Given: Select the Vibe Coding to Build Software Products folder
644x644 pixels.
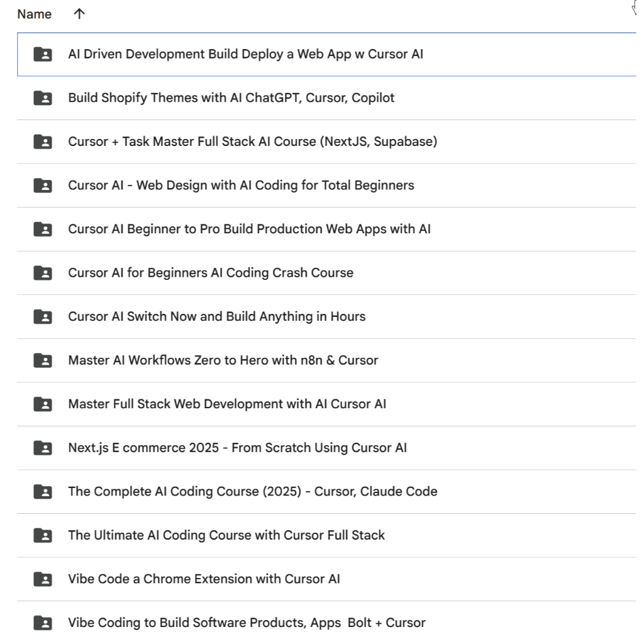Looking at the screenshot, I should click(247, 623).
